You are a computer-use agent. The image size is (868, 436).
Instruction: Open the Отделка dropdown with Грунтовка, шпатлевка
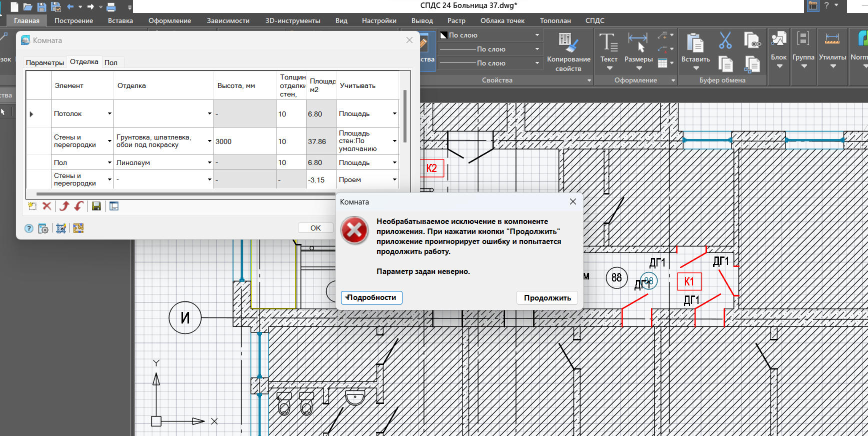pos(209,141)
